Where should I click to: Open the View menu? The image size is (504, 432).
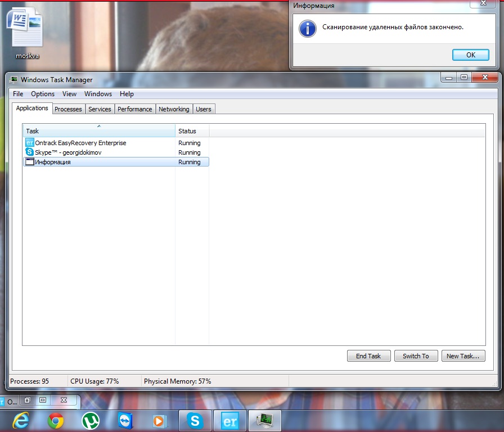tap(70, 94)
